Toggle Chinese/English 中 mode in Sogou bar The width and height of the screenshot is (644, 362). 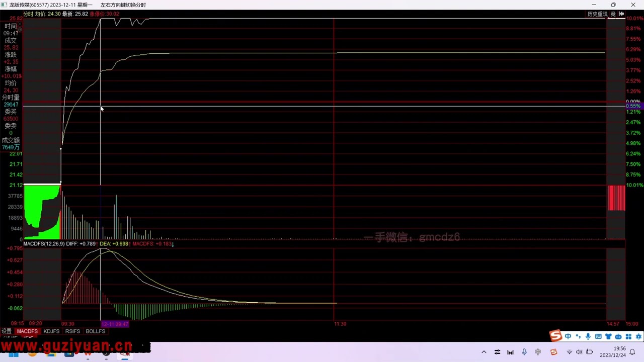click(568, 336)
